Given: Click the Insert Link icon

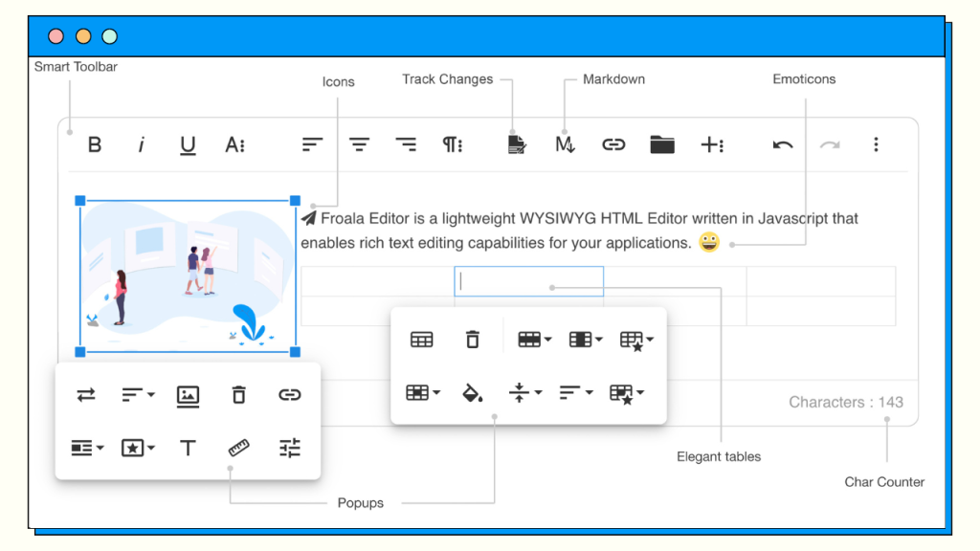Looking at the screenshot, I should tap(612, 144).
